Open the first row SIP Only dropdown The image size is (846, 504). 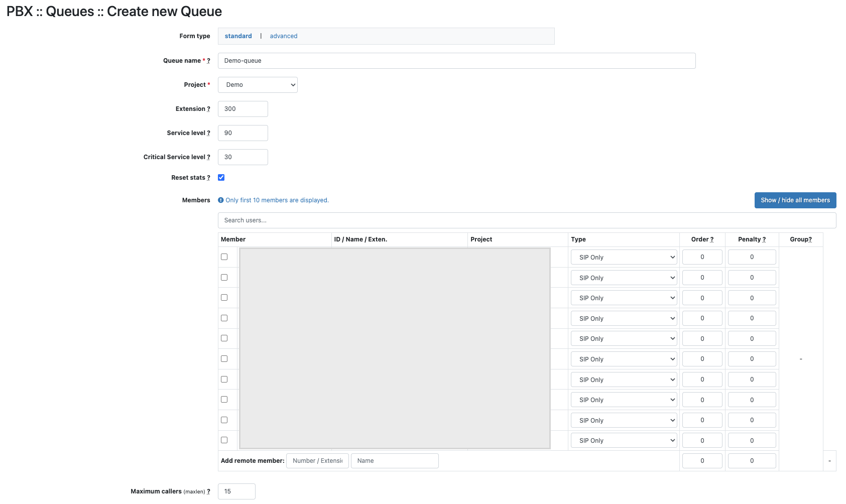(624, 258)
